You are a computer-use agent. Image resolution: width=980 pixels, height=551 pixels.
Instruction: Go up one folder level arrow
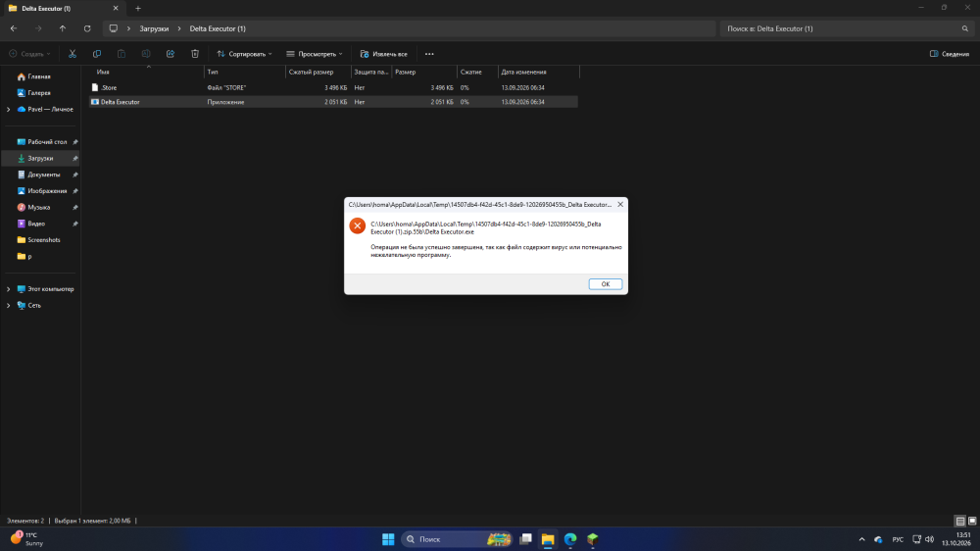63,28
